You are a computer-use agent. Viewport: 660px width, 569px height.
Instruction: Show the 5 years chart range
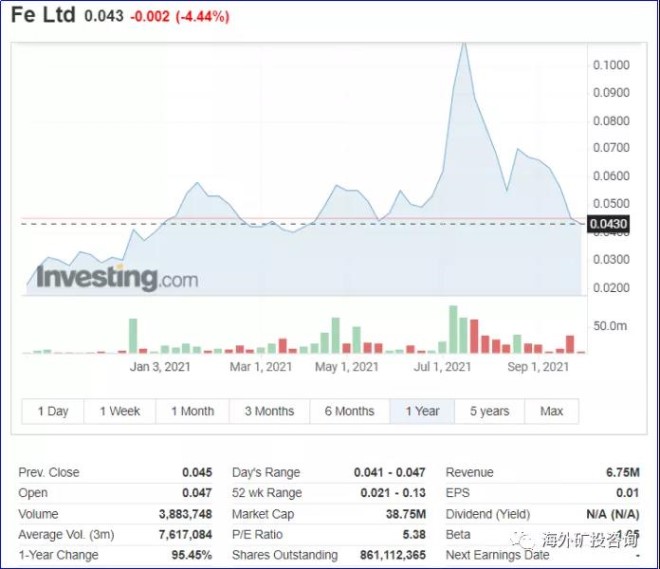click(x=489, y=411)
